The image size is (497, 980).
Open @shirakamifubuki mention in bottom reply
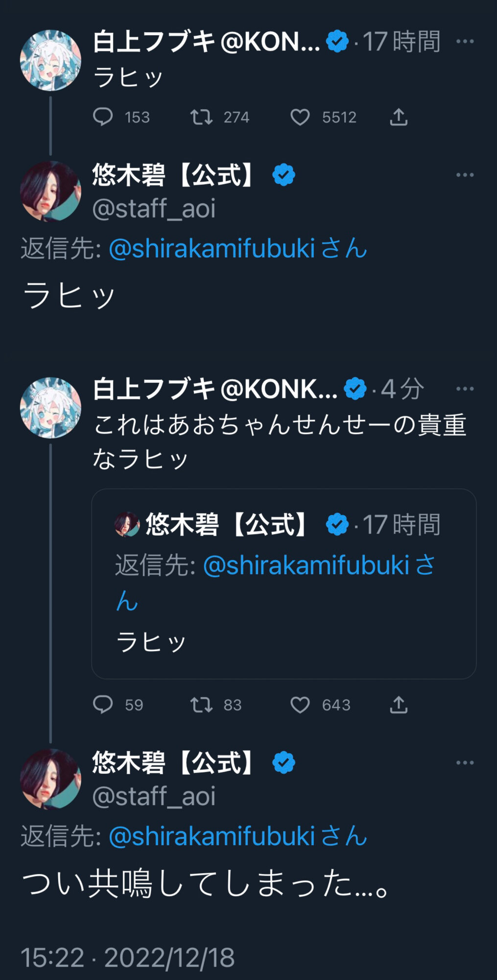click(212, 836)
